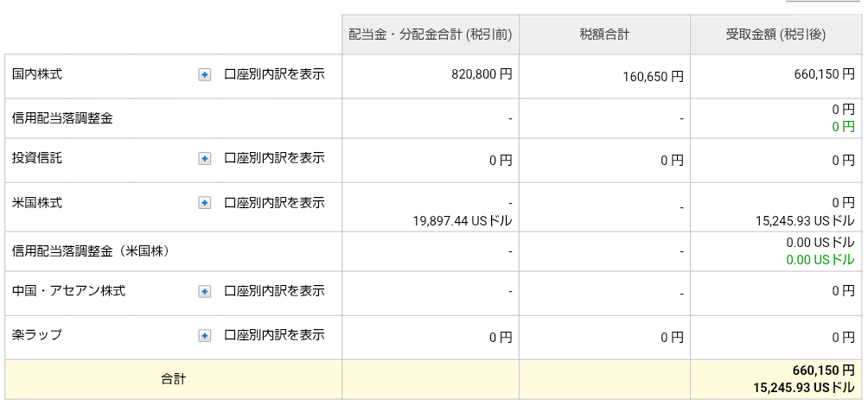Select the 160,650 円 tax amount

[653, 77]
